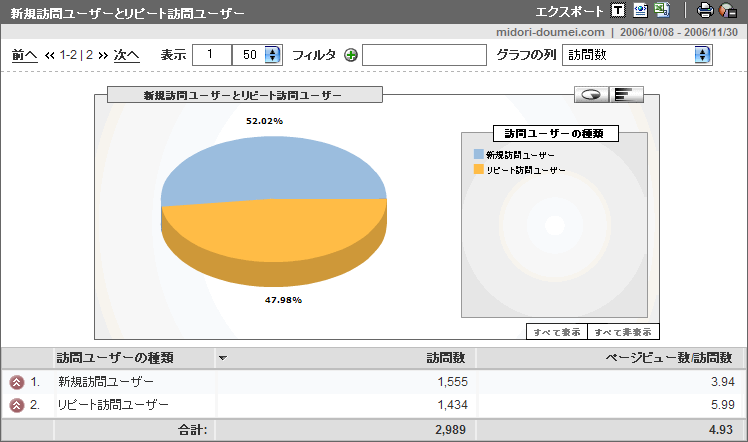Image resolution: width=748 pixels, height=442 pixels.
Task: Toggle blue 新規訪問ユーザー legend swatch
Action: [x=479, y=155]
